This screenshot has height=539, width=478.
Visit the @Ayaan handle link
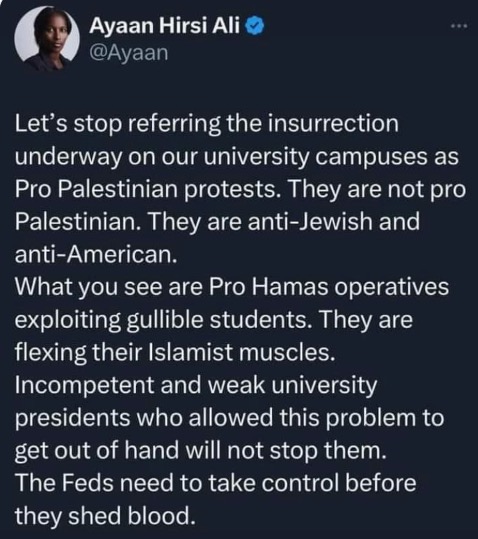point(129,53)
